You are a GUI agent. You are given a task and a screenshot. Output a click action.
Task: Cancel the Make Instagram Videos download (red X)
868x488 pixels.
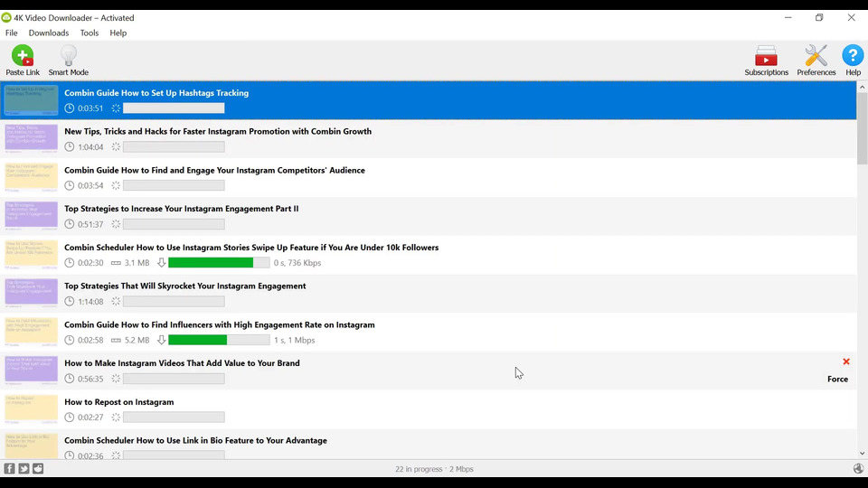point(846,361)
